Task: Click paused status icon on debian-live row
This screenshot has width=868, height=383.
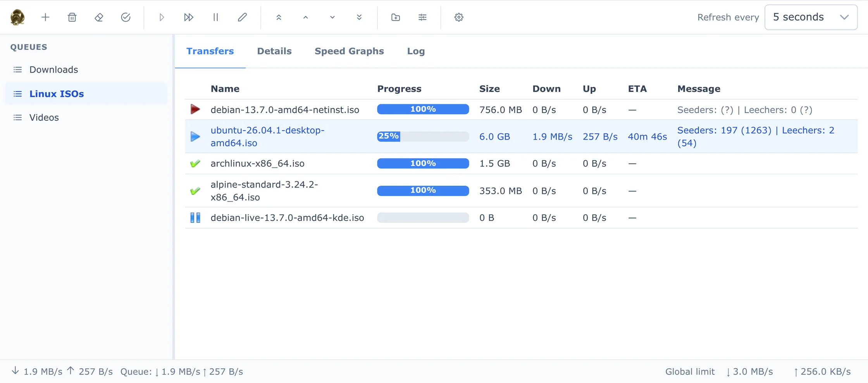Action: coord(195,218)
